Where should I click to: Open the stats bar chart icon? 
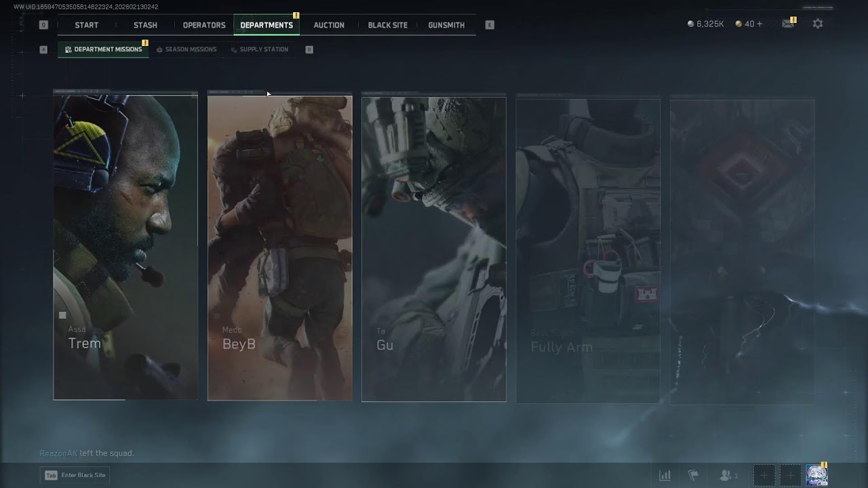click(x=665, y=475)
